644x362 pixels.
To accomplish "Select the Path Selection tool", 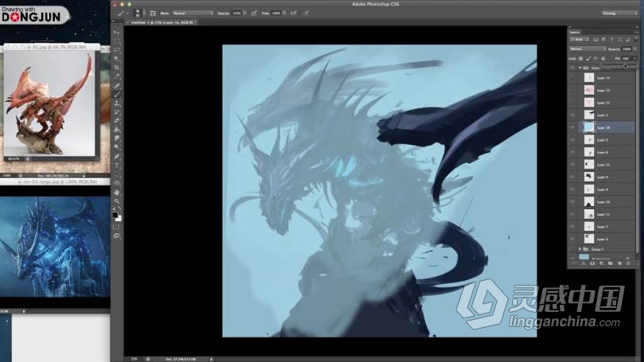I will (117, 174).
